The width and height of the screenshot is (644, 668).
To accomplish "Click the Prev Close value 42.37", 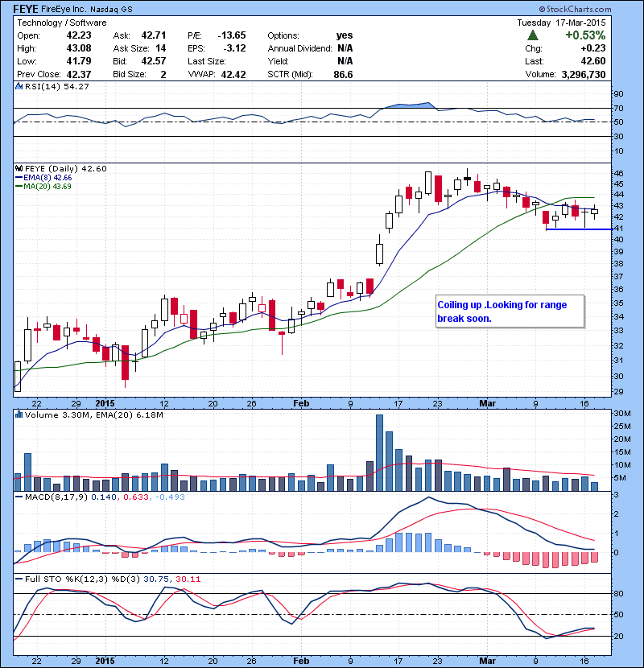I will [x=79, y=74].
